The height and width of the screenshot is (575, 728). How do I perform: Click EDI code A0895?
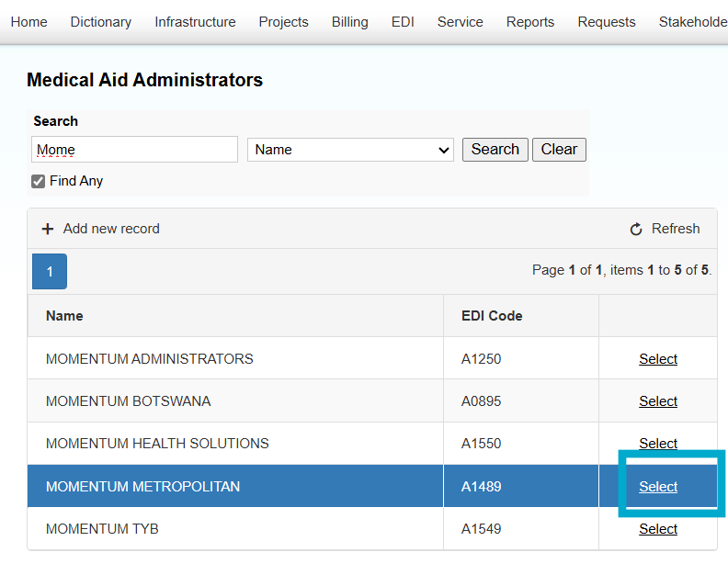pyautogui.click(x=481, y=401)
